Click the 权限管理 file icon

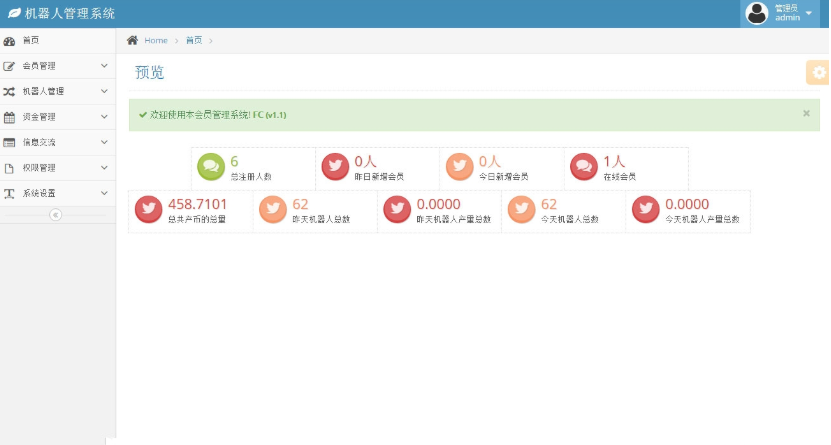[x=9, y=168]
